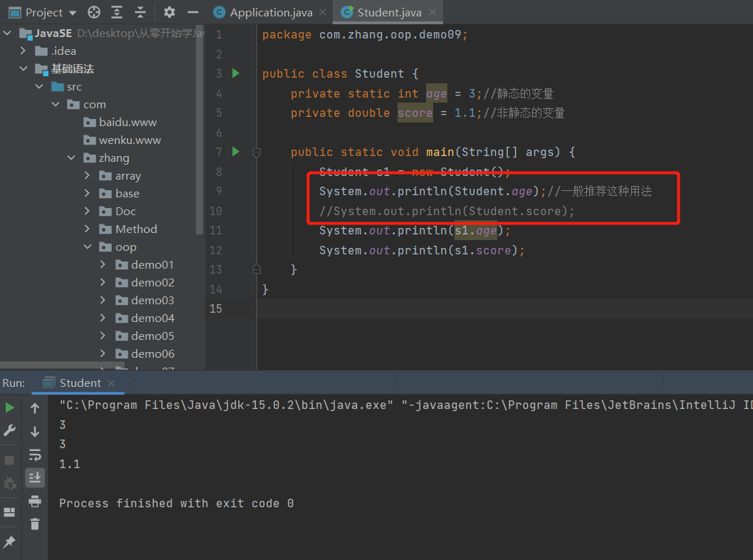Close the Student.java editor tab
Viewport: 753px width, 560px height.
click(x=432, y=12)
